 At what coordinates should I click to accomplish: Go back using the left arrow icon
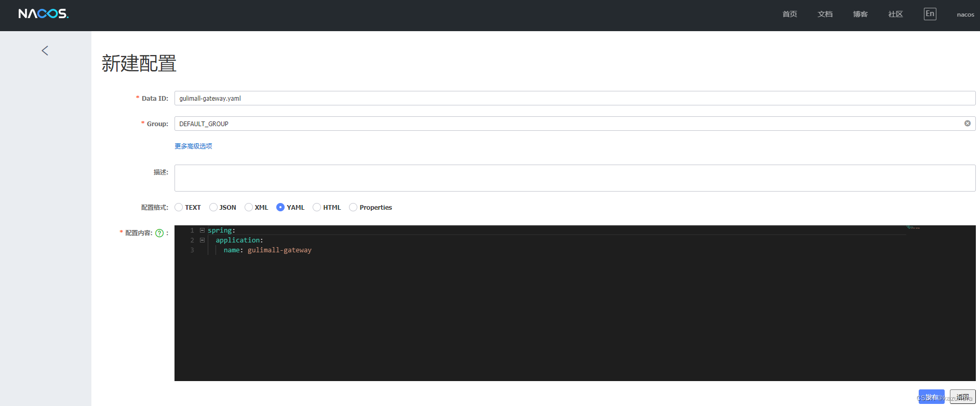(45, 50)
